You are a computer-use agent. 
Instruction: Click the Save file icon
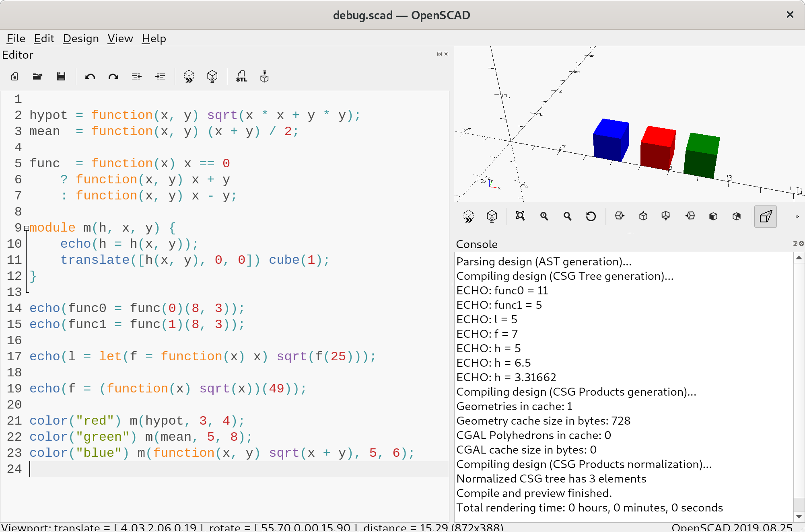[x=61, y=76]
